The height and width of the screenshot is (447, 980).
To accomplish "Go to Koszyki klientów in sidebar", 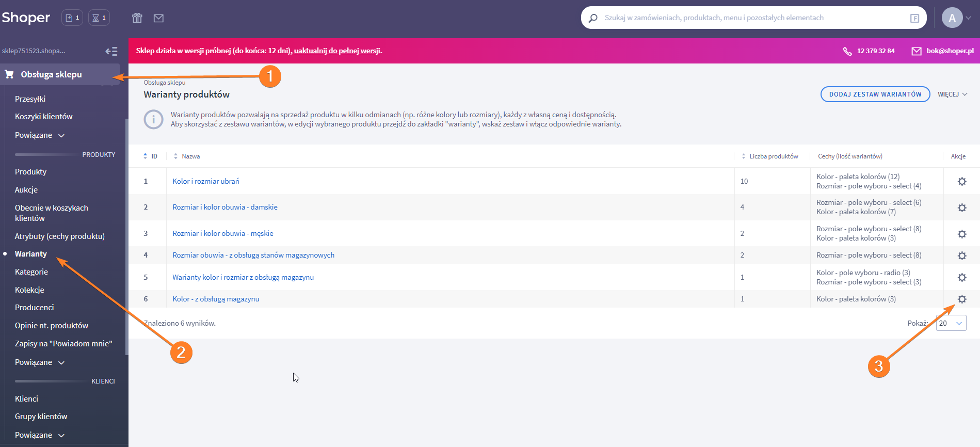I will [x=43, y=117].
